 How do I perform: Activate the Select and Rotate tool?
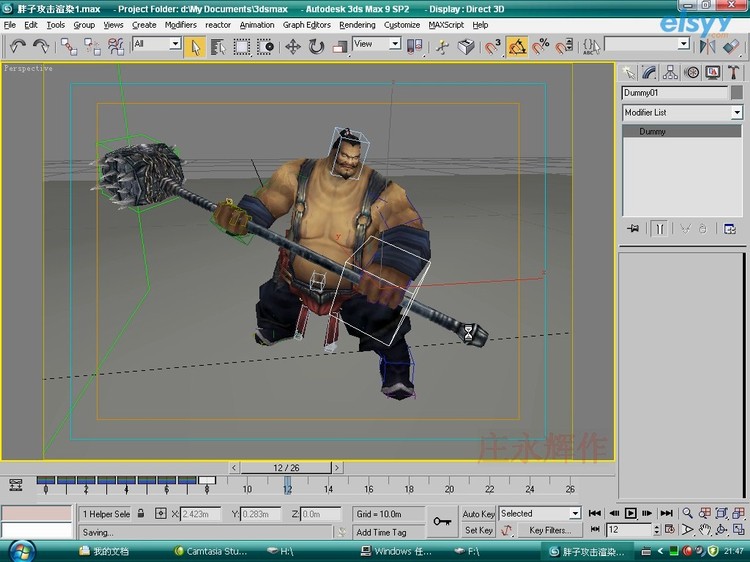pos(316,47)
